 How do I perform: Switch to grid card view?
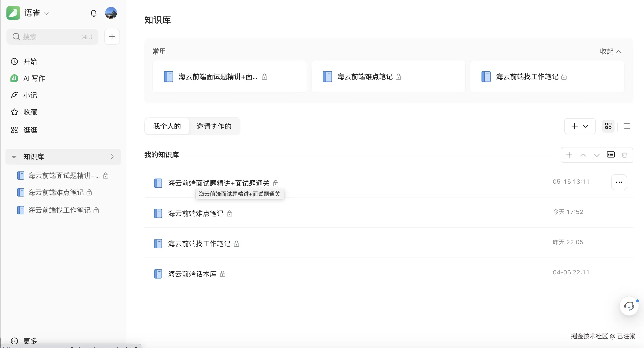click(608, 126)
